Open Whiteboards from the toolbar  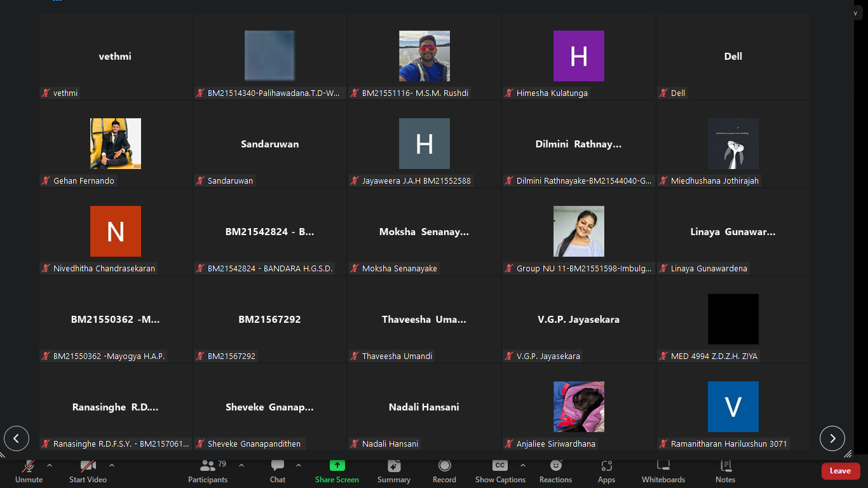663,471
